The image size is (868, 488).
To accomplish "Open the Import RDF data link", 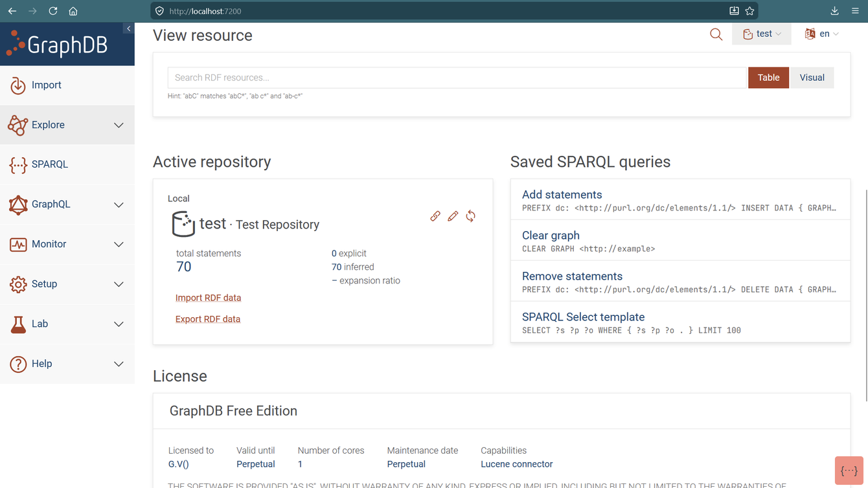I will (x=208, y=298).
